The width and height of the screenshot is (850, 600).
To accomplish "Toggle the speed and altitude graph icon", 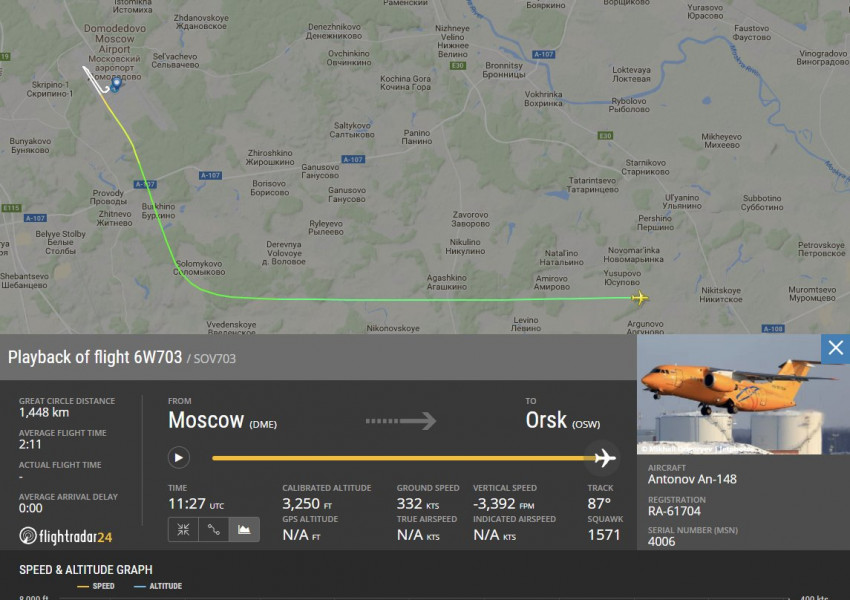I will tap(244, 530).
